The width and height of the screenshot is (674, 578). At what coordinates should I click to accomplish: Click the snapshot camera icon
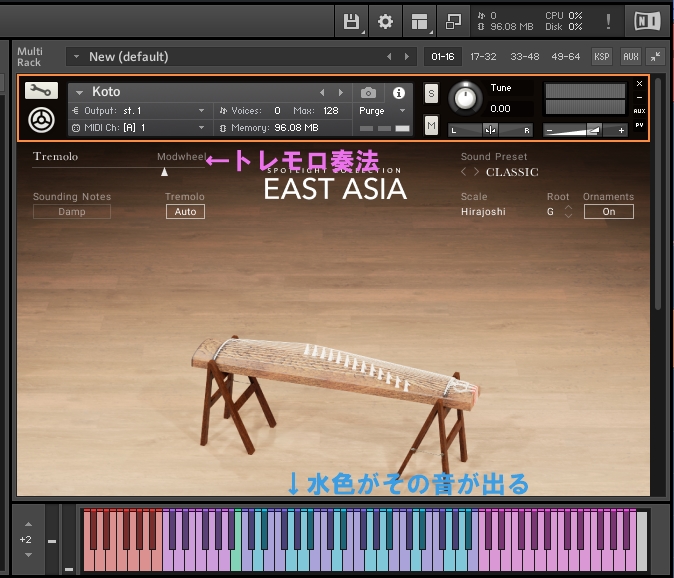pos(368,92)
